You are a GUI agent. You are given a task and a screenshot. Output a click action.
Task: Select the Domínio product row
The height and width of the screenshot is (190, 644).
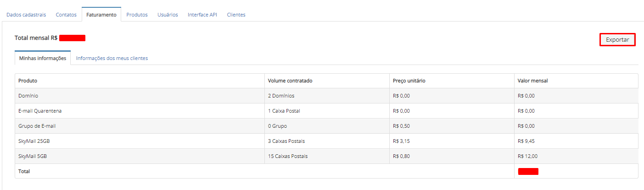click(x=28, y=96)
